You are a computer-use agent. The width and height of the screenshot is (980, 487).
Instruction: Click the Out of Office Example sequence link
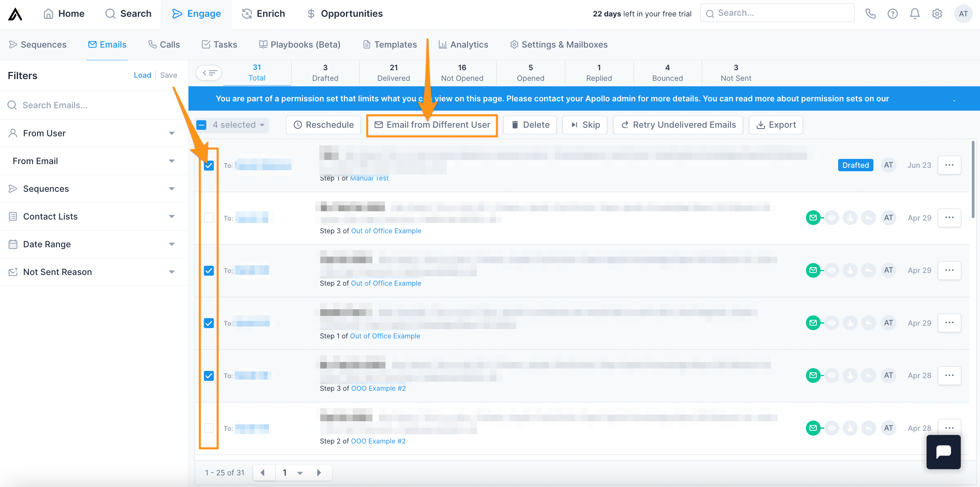pyautogui.click(x=385, y=230)
